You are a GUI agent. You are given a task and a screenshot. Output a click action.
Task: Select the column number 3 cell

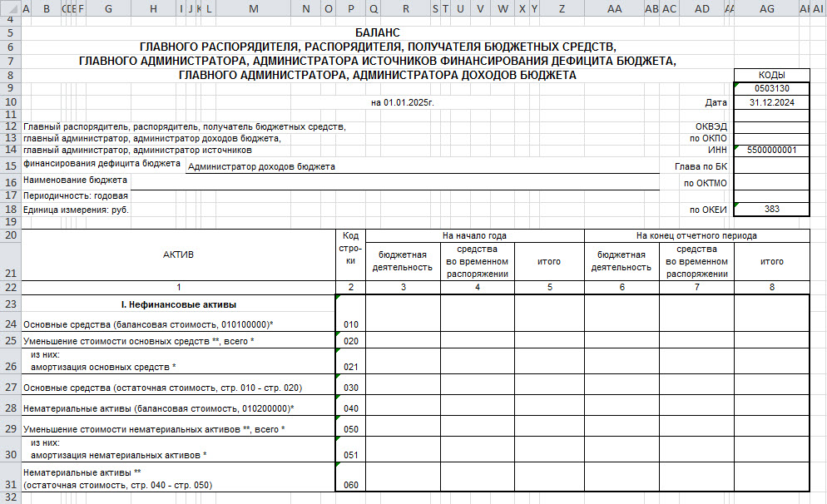coord(404,287)
